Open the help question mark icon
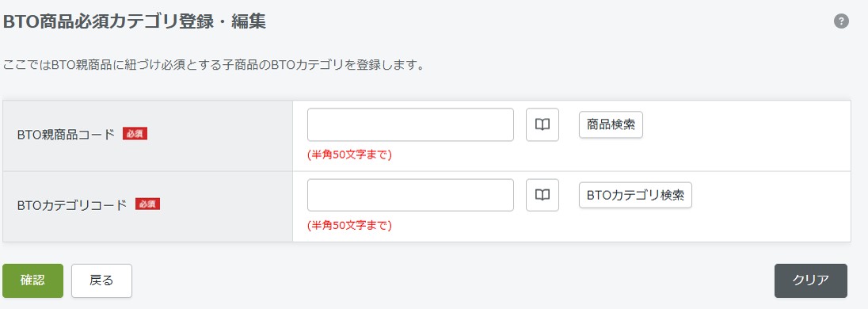This screenshot has height=309, width=868. tap(841, 21)
